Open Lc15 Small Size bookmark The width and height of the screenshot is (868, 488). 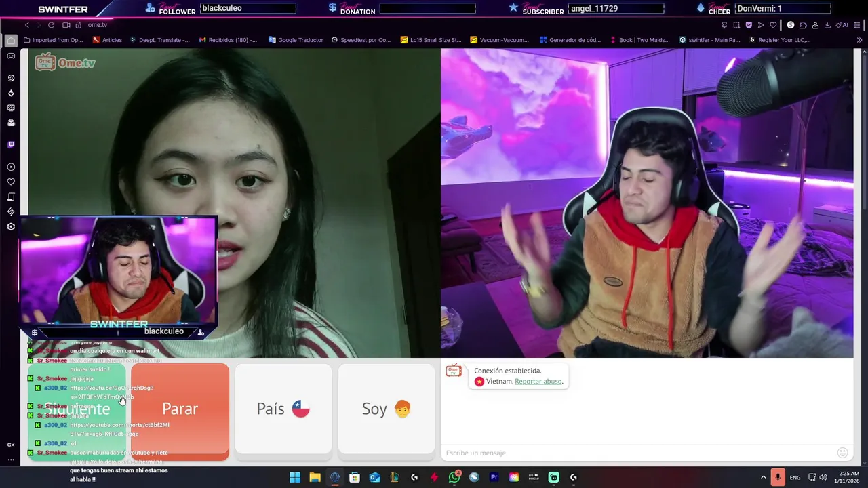click(x=431, y=40)
